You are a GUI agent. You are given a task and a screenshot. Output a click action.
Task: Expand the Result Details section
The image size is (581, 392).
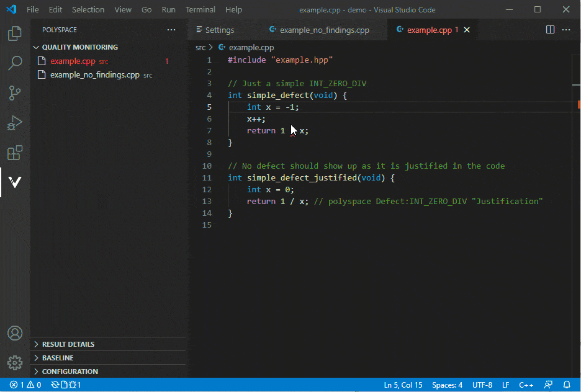tap(68, 344)
